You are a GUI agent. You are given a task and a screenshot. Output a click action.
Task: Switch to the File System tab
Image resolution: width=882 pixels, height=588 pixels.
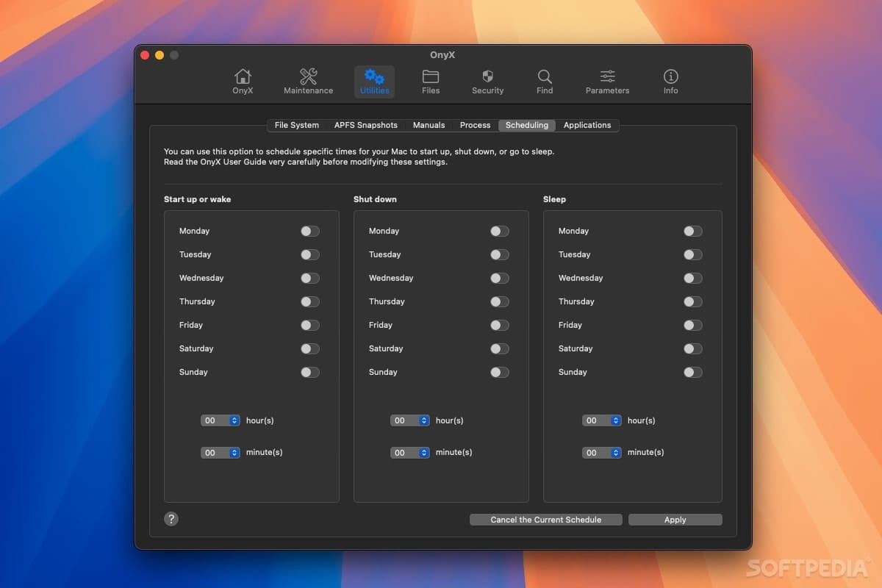tap(297, 125)
